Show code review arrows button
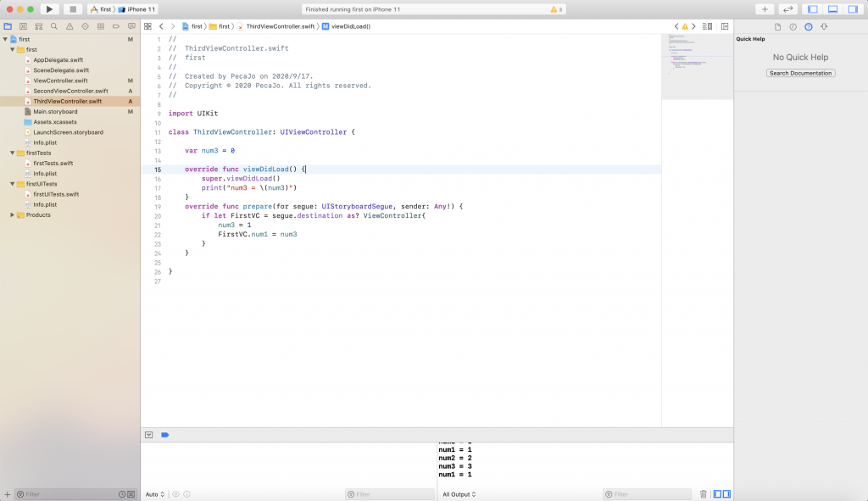 click(x=787, y=9)
